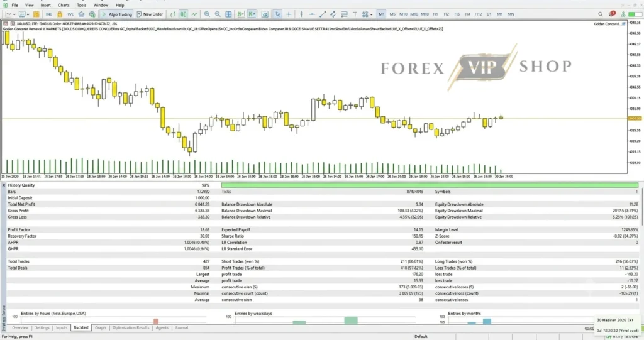Viewport: 644px width, 340px height.
Task: Switch to the Settings tab
Action: coord(42,327)
